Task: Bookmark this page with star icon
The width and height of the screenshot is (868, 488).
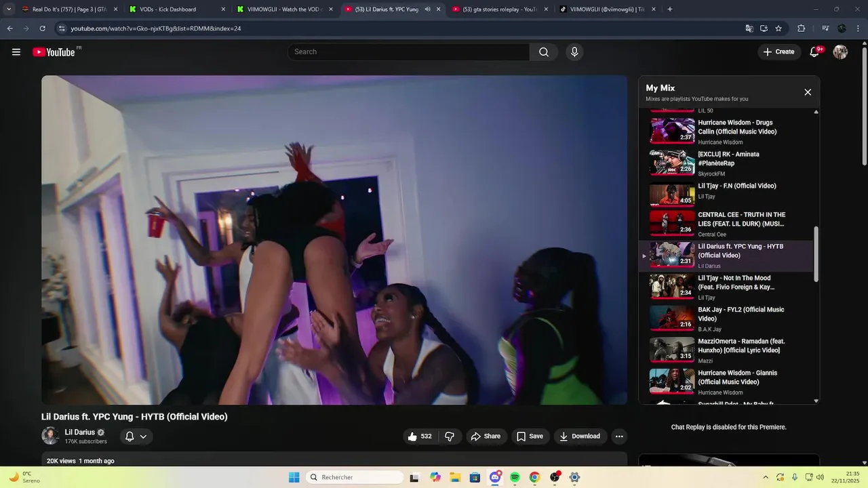Action: [778, 28]
